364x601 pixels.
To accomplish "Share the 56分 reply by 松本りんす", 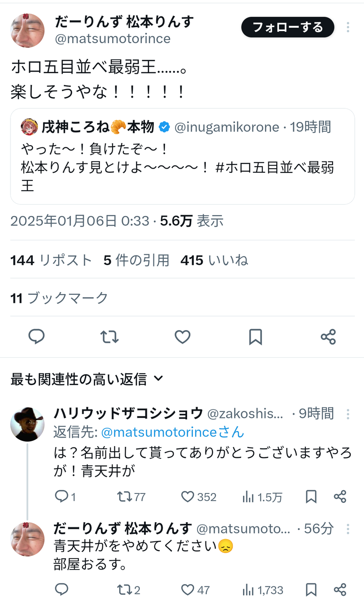I will (340, 589).
